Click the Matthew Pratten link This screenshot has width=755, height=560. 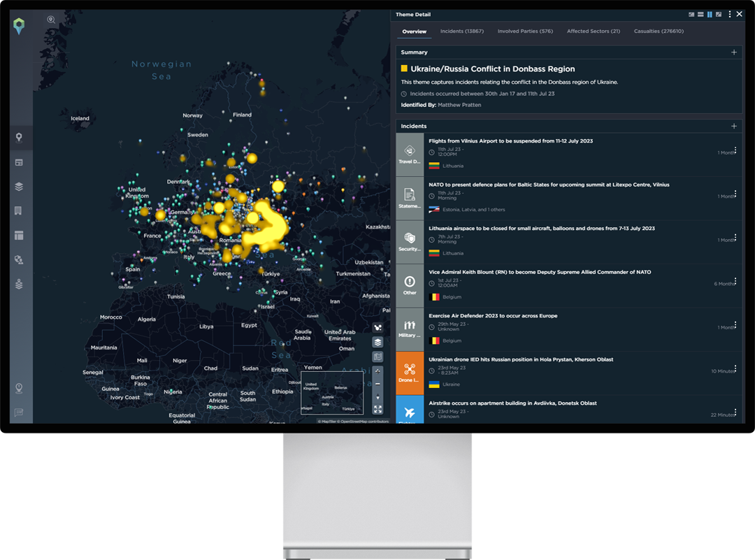pos(459,105)
